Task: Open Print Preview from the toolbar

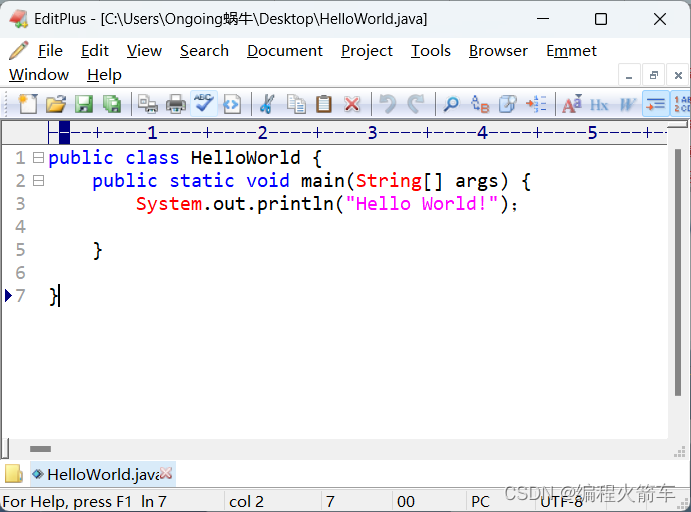Action: pyautogui.click(x=148, y=104)
